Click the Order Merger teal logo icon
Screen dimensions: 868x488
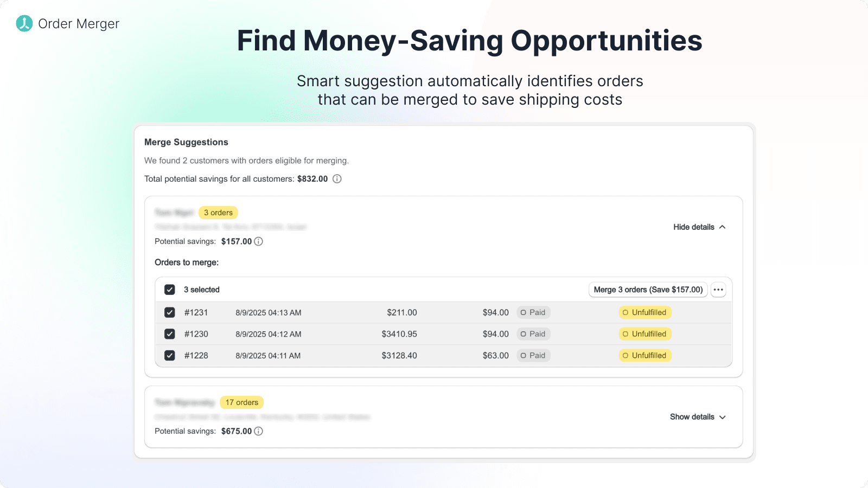click(23, 23)
